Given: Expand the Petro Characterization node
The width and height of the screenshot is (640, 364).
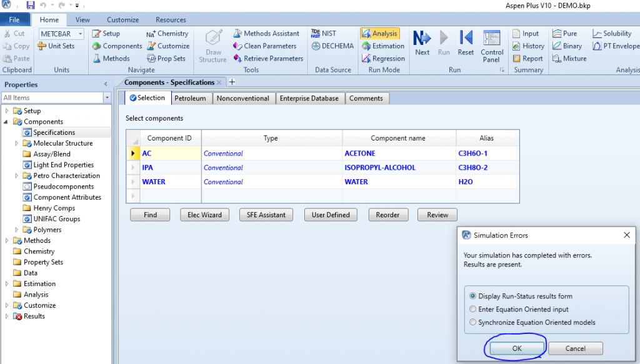Looking at the screenshot, I should coord(16,175).
